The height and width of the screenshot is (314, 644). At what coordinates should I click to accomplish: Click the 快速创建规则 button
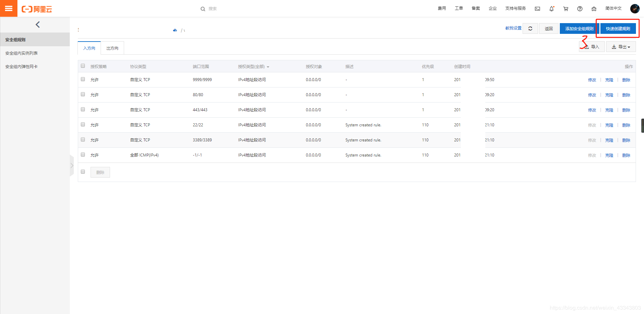(x=618, y=28)
